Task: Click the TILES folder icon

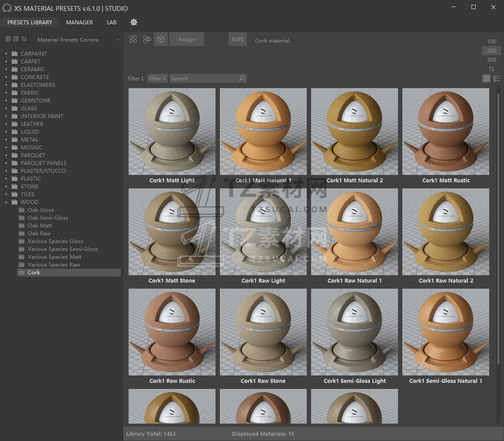Action: 14,194
